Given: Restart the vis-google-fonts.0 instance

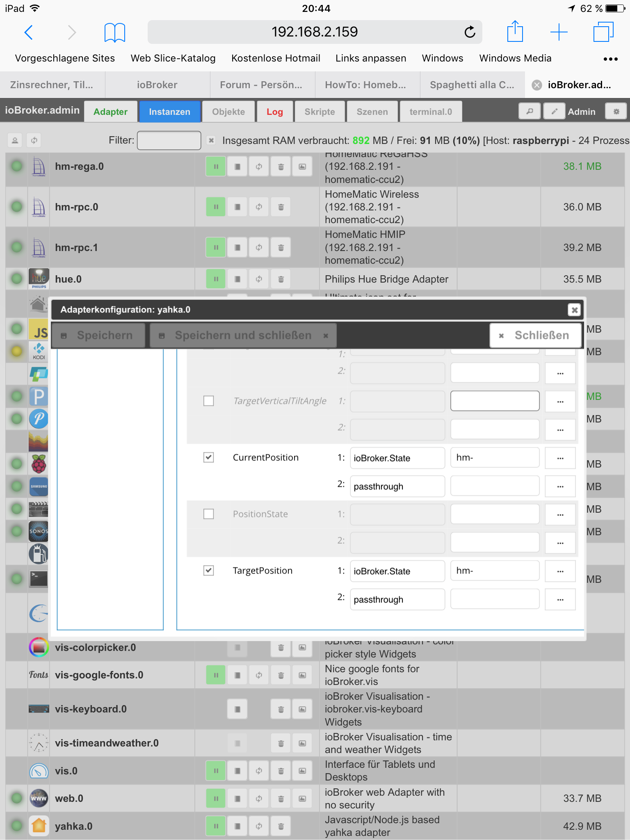Looking at the screenshot, I should pos(259,675).
